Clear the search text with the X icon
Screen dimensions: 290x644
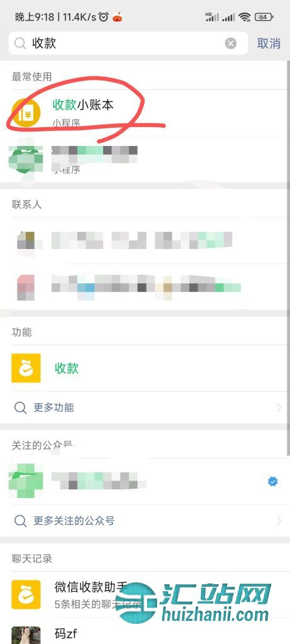(x=231, y=43)
